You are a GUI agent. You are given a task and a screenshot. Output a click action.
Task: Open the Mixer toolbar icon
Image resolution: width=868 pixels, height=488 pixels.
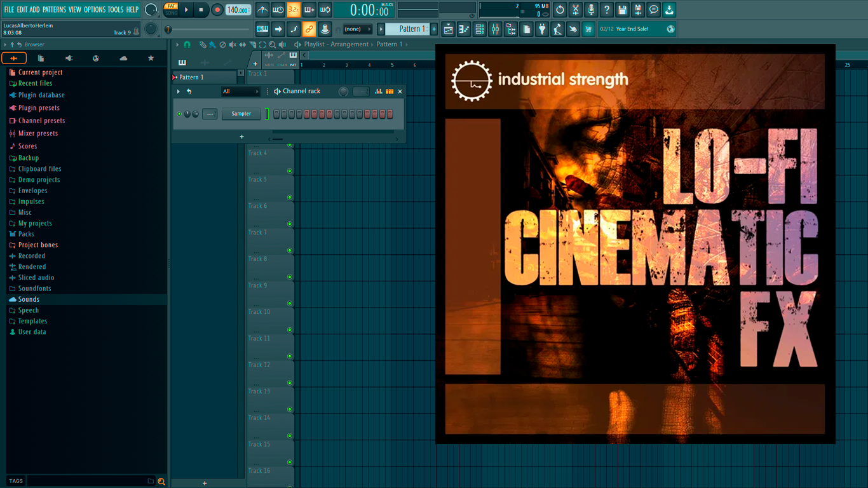[495, 29]
